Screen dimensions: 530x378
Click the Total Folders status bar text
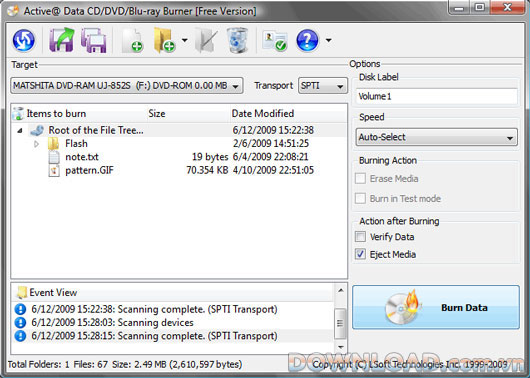tap(125, 364)
